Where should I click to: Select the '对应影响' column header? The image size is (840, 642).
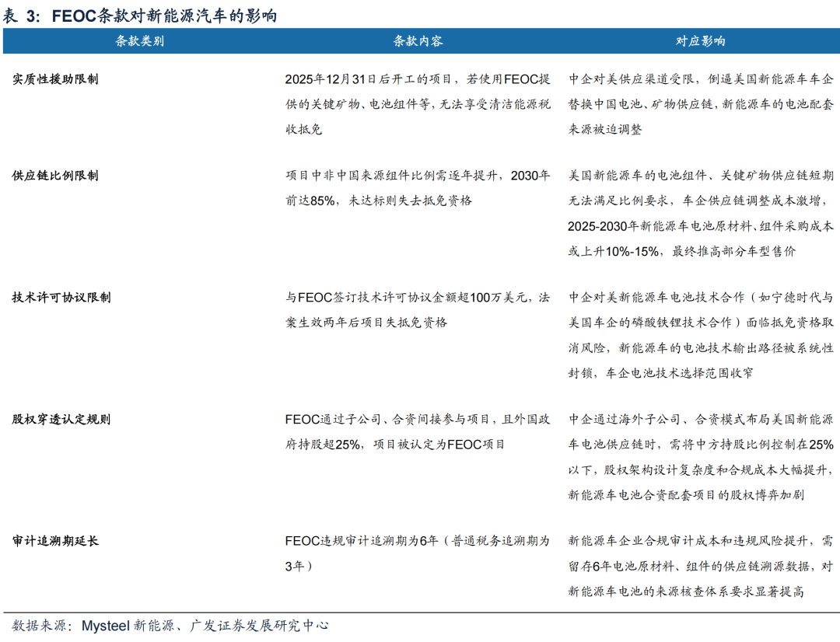pyautogui.click(x=701, y=41)
